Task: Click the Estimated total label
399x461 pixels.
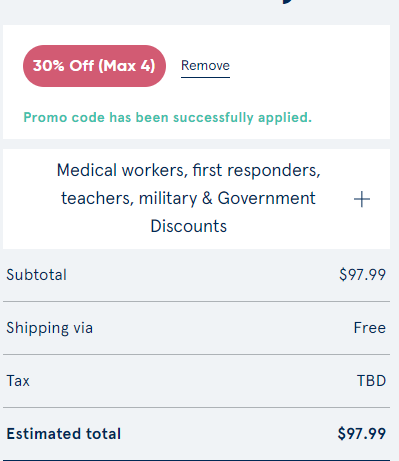Action: pyautogui.click(x=64, y=434)
